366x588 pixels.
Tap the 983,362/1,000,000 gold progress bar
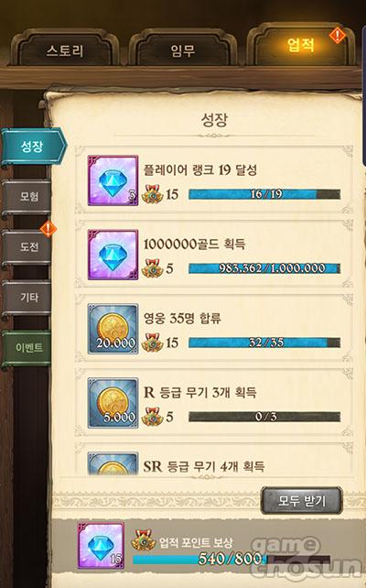click(264, 268)
